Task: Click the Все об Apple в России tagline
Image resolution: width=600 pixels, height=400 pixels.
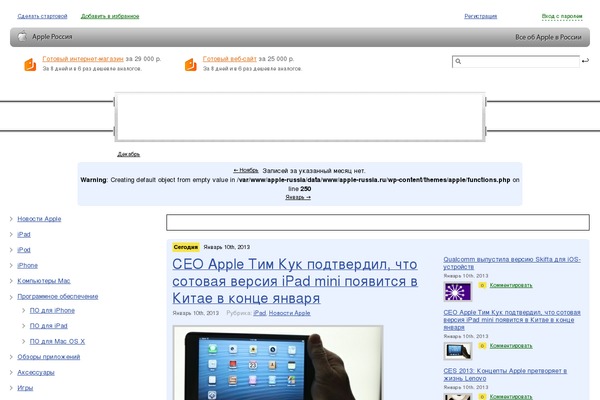Action: (548, 37)
